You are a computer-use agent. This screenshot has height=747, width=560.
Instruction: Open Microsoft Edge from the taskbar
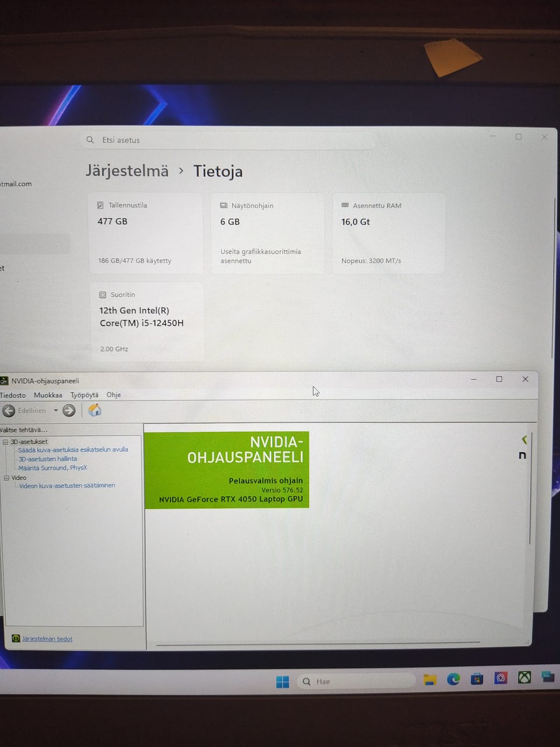453,679
